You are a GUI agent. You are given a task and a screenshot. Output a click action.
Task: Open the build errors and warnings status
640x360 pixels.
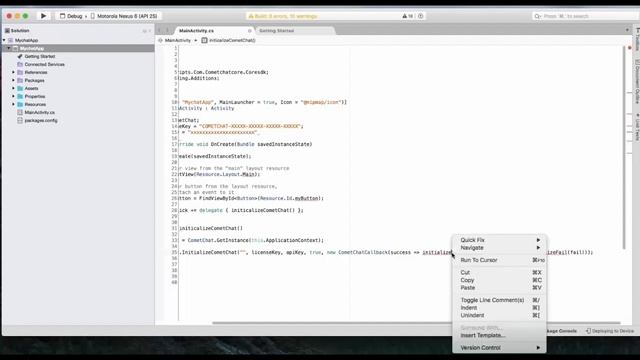pos(284,16)
